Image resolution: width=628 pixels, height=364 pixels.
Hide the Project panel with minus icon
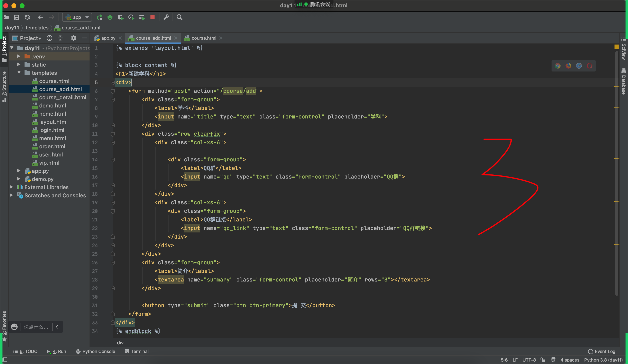coord(84,38)
